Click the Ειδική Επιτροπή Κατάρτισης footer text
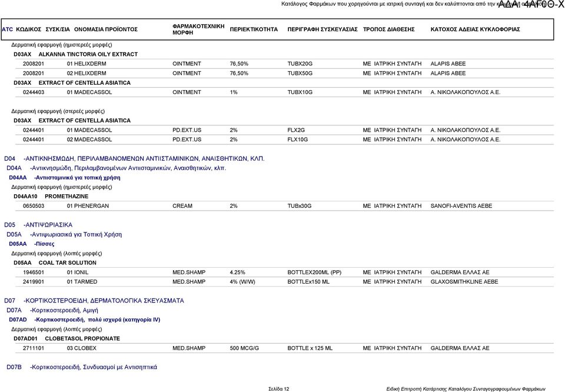Image resolution: width=565 pixels, height=392 pixels. point(466,389)
